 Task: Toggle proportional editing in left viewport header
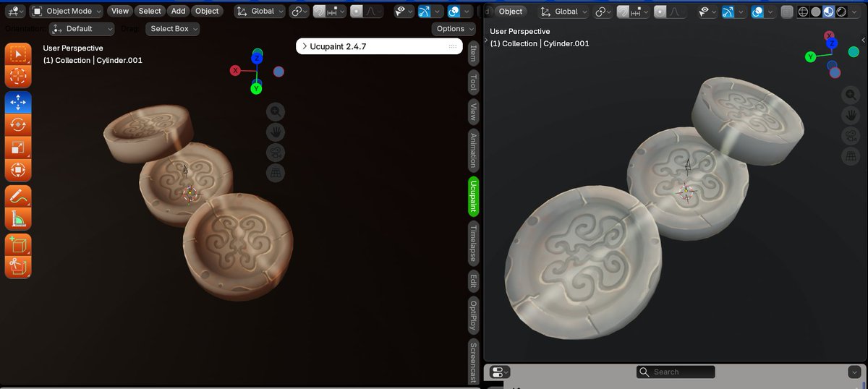point(357,11)
